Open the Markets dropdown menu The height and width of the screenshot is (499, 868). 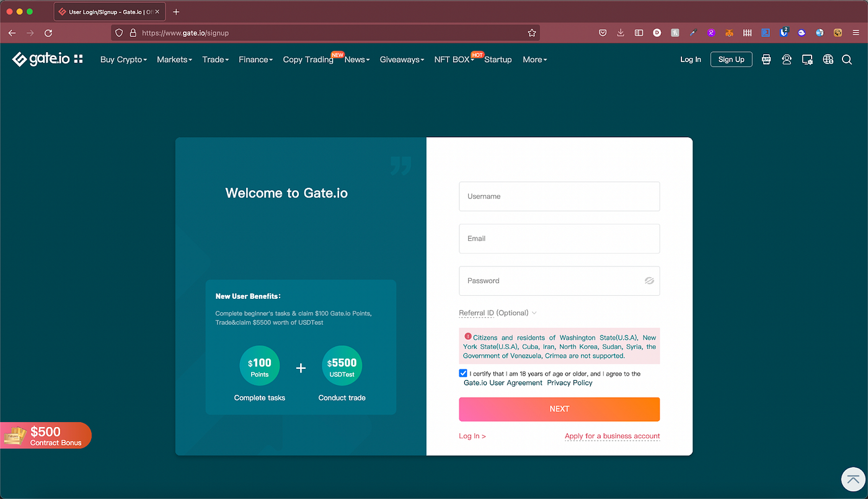click(174, 60)
